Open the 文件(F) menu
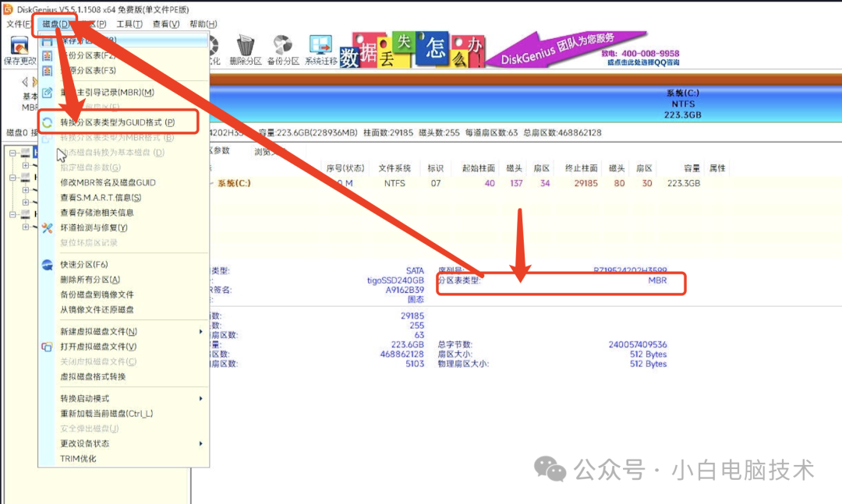 pyautogui.click(x=19, y=24)
